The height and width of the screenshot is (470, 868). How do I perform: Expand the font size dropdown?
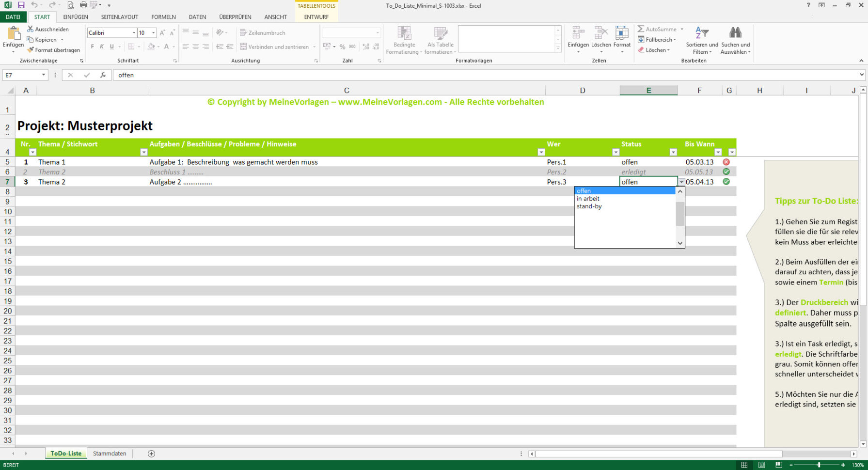pos(154,32)
